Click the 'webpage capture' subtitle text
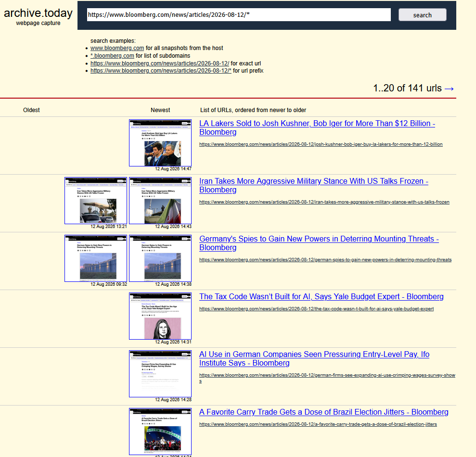The image size is (476, 457). pyautogui.click(x=38, y=23)
